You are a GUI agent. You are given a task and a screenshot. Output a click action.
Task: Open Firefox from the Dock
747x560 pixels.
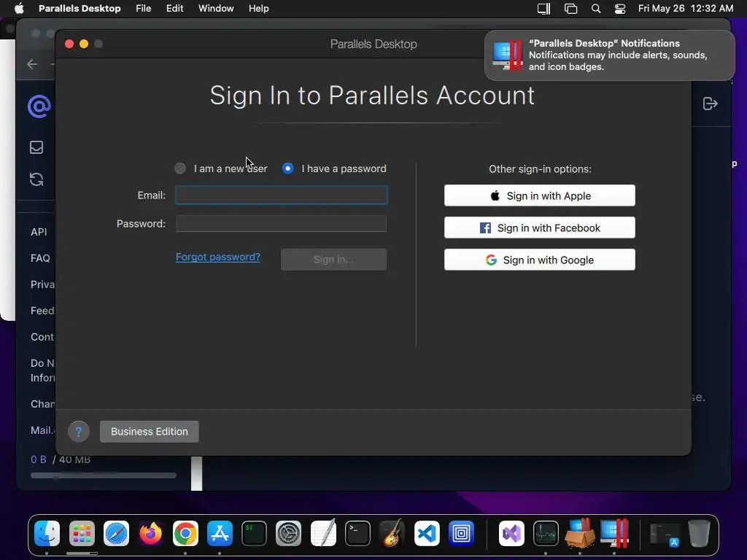[x=150, y=533]
